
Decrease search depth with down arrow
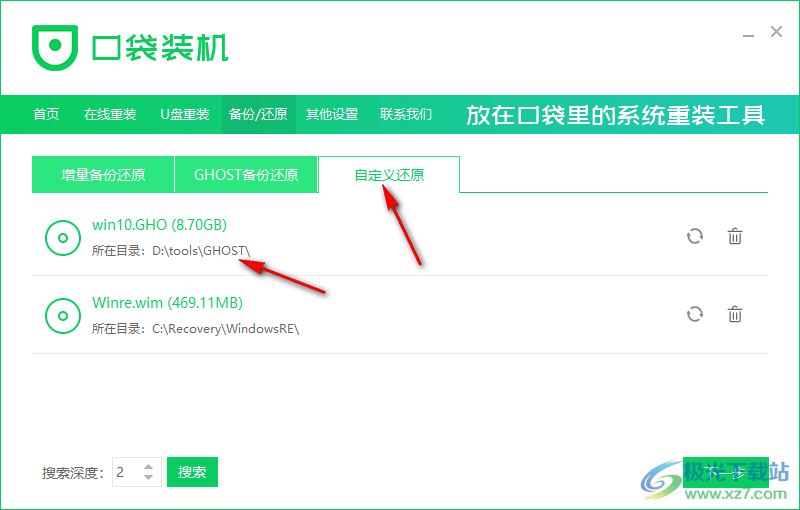150,478
